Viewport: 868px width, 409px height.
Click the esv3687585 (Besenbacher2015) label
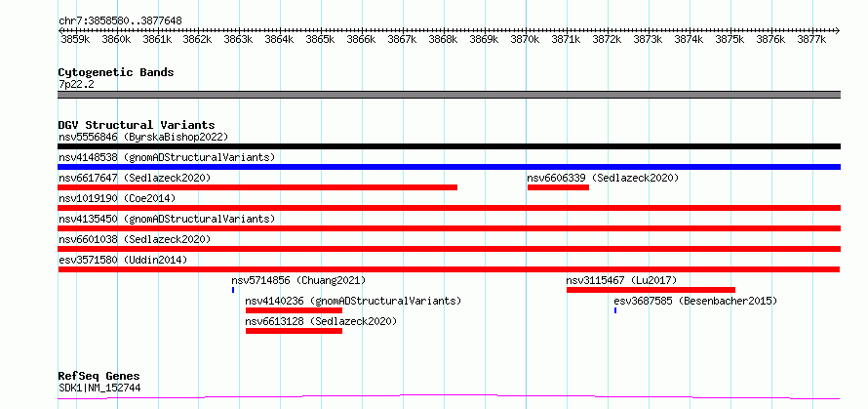695,301
